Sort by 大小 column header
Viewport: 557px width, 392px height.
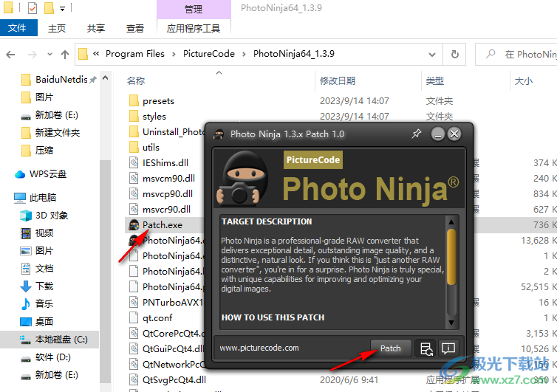524,81
